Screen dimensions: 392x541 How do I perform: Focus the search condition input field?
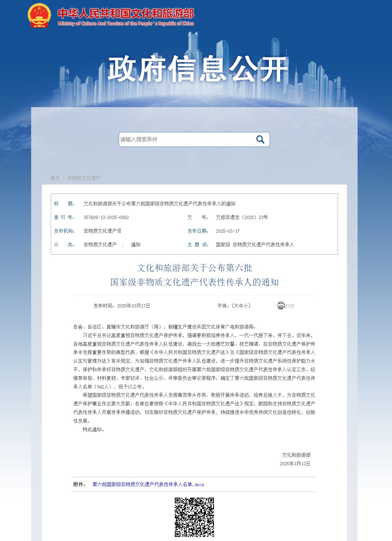pyautogui.click(x=187, y=139)
